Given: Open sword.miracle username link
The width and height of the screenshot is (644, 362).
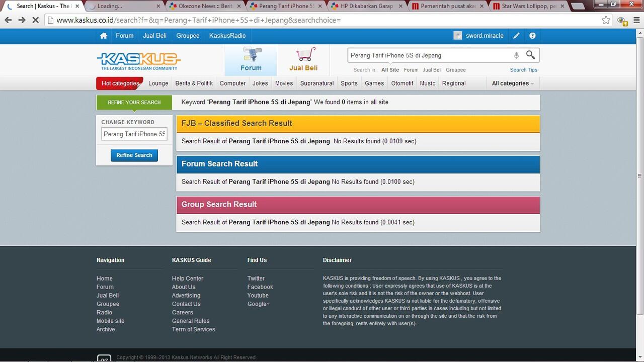Looking at the screenshot, I should [x=485, y=36].
